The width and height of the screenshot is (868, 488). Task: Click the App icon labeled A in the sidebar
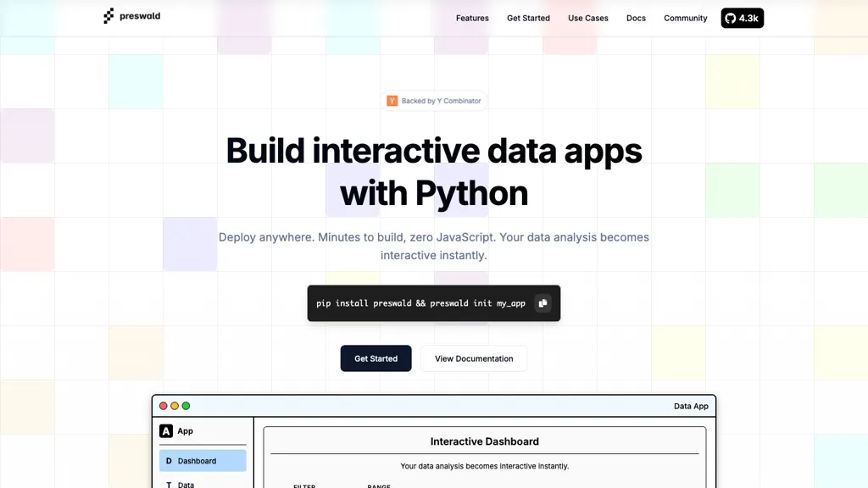click(x=166, y=431)
